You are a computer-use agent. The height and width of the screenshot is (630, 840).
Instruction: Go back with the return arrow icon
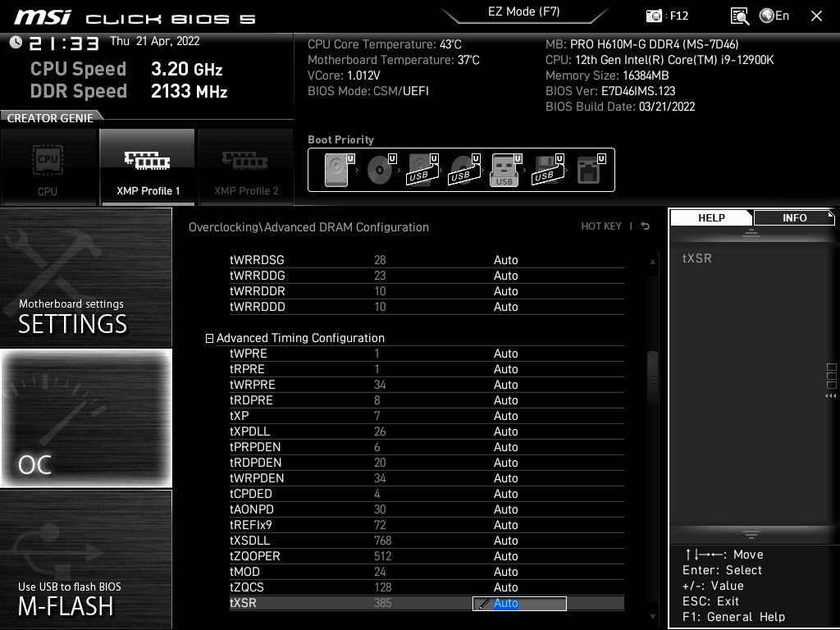pos(646,226)
